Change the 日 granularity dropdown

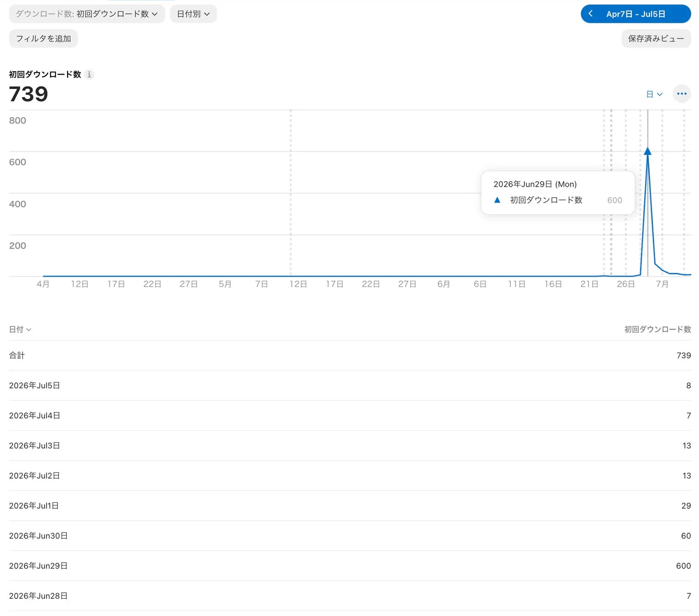pyautogui.click(x=654, y=94)
